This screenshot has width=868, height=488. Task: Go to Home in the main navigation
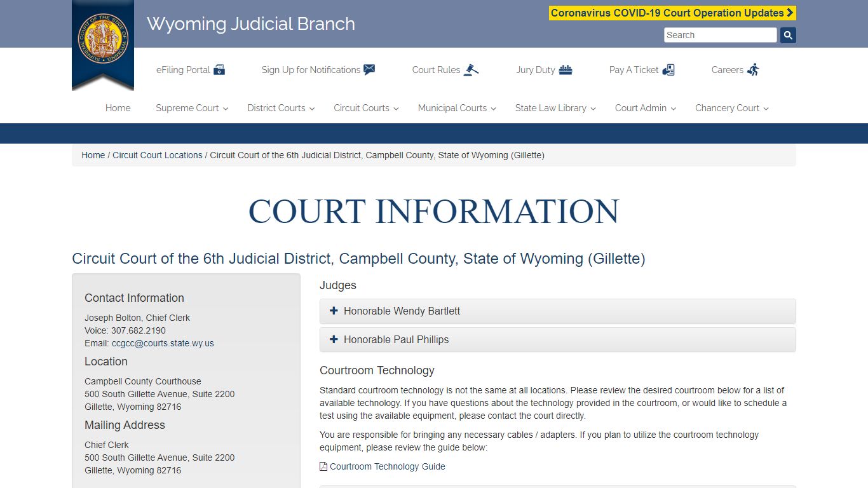click(x=118, y=108)
